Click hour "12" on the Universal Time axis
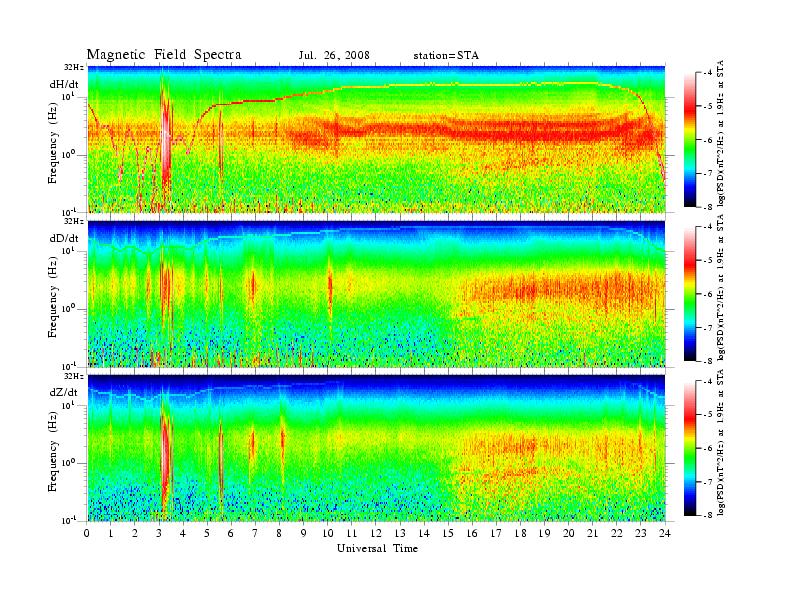Image resolution: width=792 pixels, height=612 pixels. tap(376, 533)
